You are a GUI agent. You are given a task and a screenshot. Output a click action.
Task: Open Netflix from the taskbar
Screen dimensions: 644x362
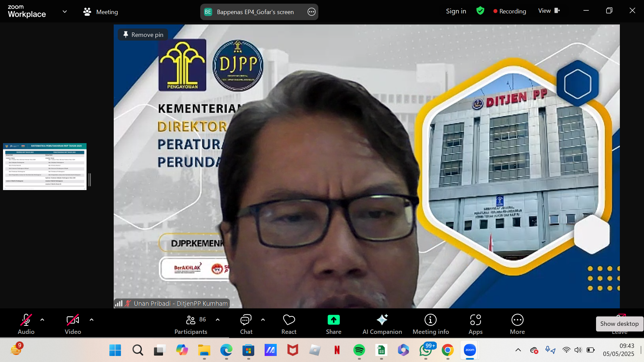point(337,350)
